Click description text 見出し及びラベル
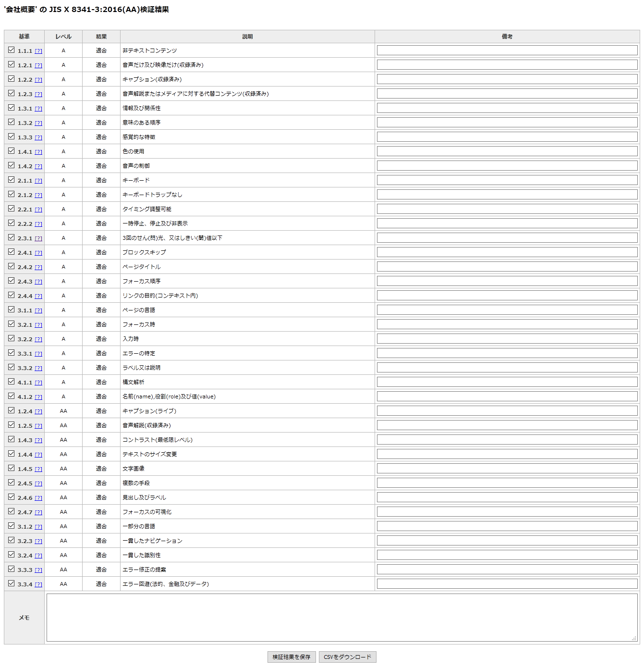The image size is (644, 669). 144,497
